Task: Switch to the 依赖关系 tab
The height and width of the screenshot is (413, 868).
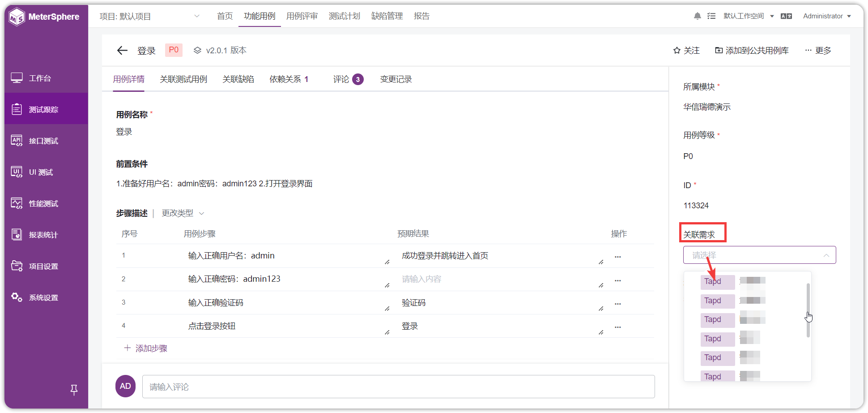Action: [x=289, y=79]
